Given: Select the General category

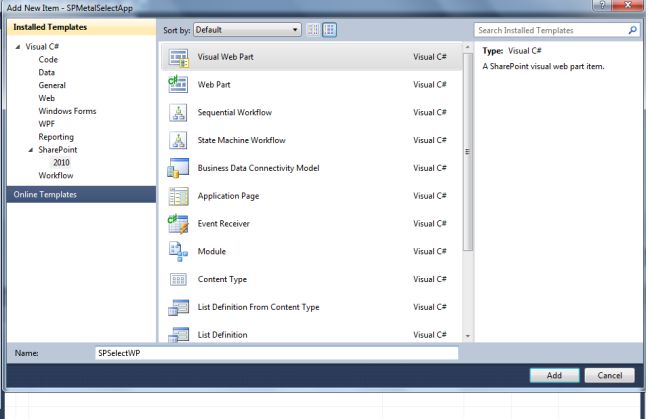Looking at the screenshot, I should 52,85.
